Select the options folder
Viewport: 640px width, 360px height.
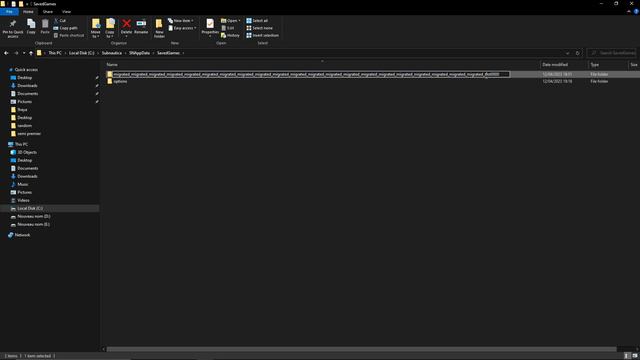pyautogui.click(x=120, y=81)
